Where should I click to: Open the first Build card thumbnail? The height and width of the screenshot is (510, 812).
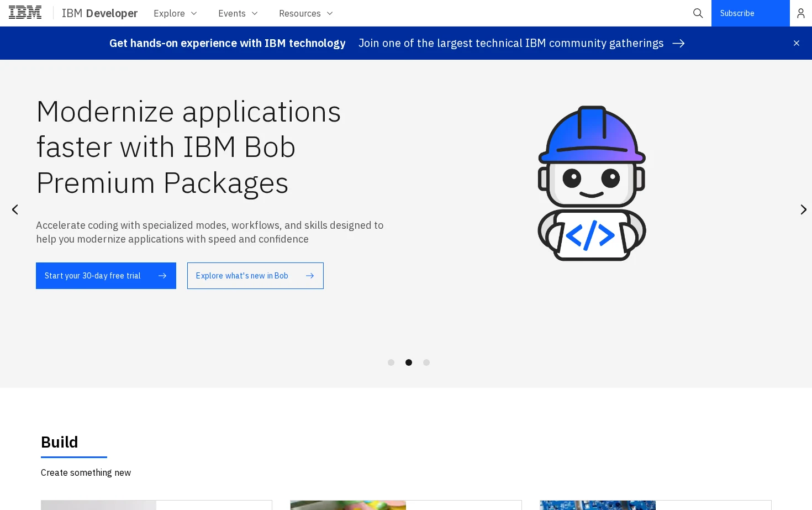[x=99, y=505]
